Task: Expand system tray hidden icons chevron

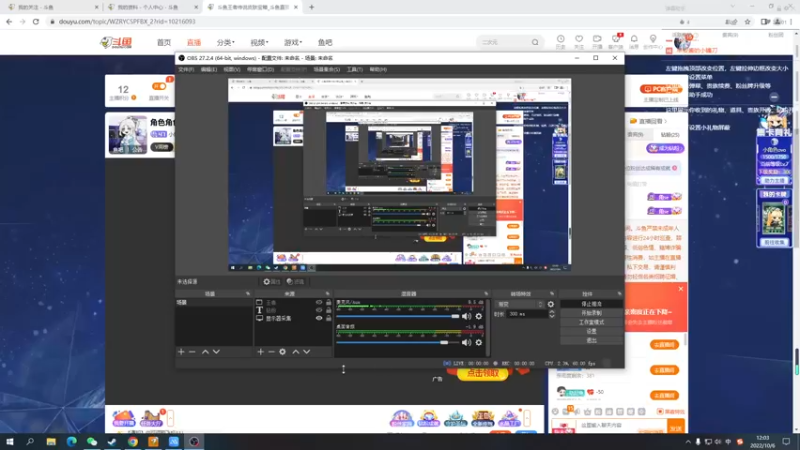Action: pyautogui.click(x=688, y=442)
